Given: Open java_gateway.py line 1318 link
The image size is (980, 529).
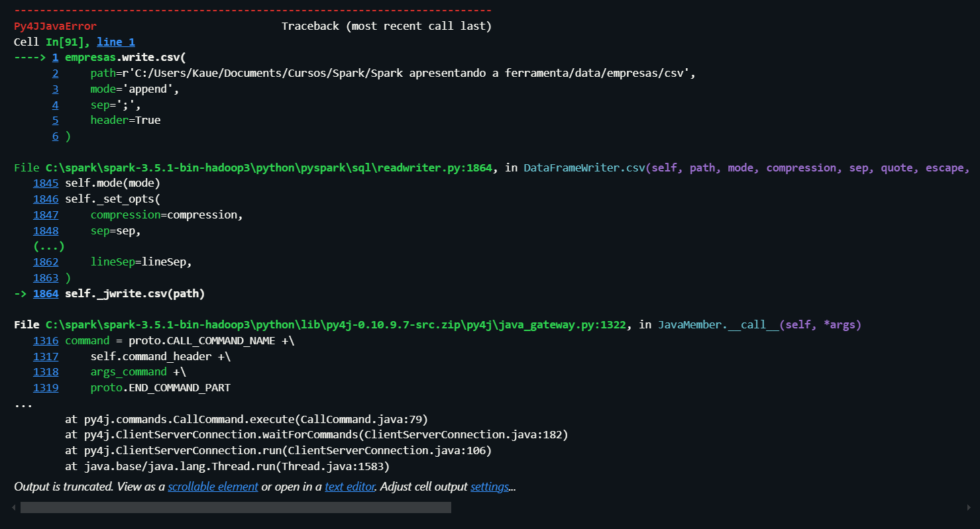Looking at the screenshot, I should pyautogui.click(x=46, y=371).
